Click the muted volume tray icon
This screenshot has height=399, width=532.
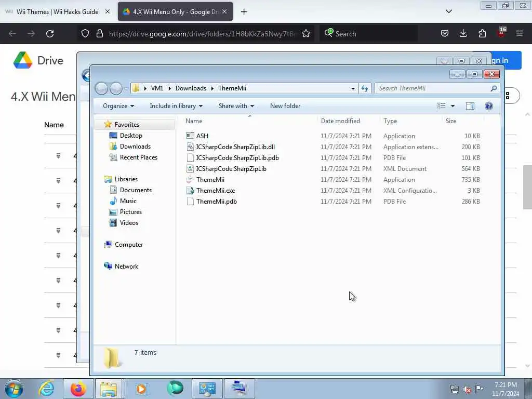click(x=467, y=390)
